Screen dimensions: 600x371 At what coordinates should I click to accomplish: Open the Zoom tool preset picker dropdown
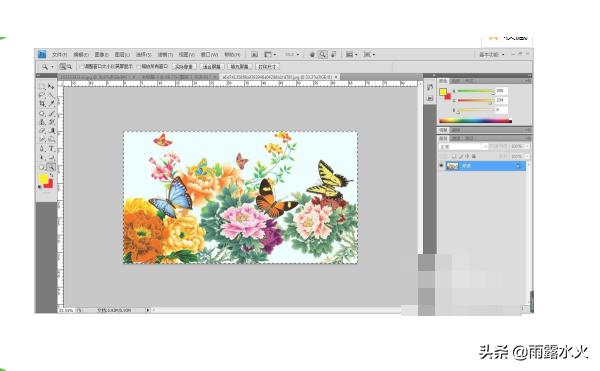(52, 67)
